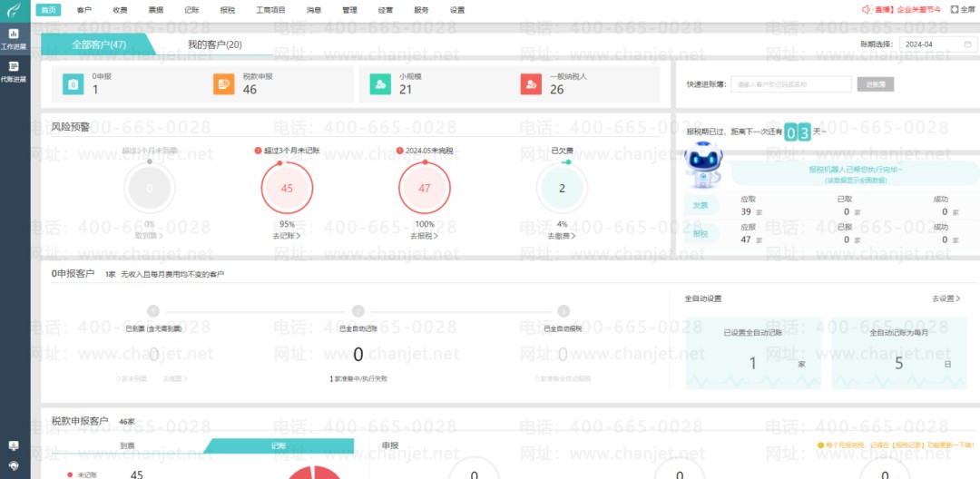980x479 pixels.
Task: Click step 3 circle for 已全自动报税
Action: [x=563, y=311]
